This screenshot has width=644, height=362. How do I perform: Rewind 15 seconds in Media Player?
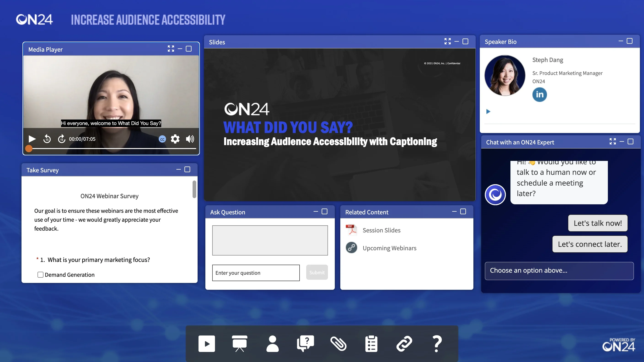point(47,139)
